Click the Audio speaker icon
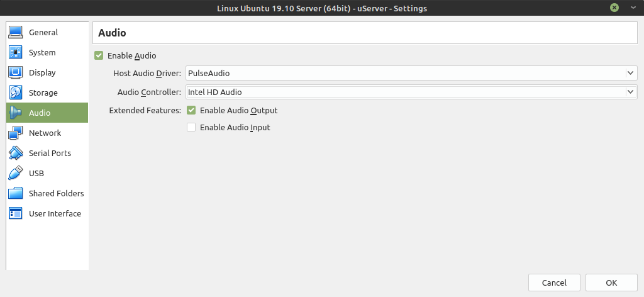 (16, 113)
